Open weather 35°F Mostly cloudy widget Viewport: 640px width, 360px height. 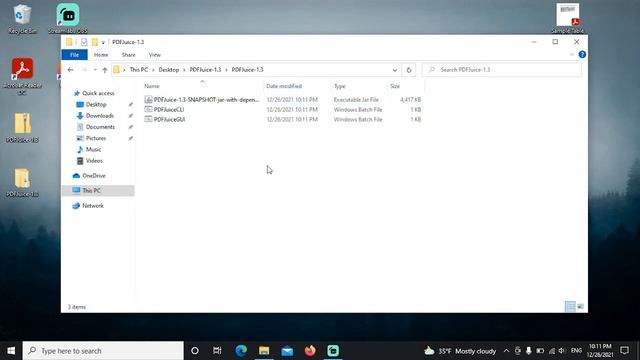tap(460, 351)
